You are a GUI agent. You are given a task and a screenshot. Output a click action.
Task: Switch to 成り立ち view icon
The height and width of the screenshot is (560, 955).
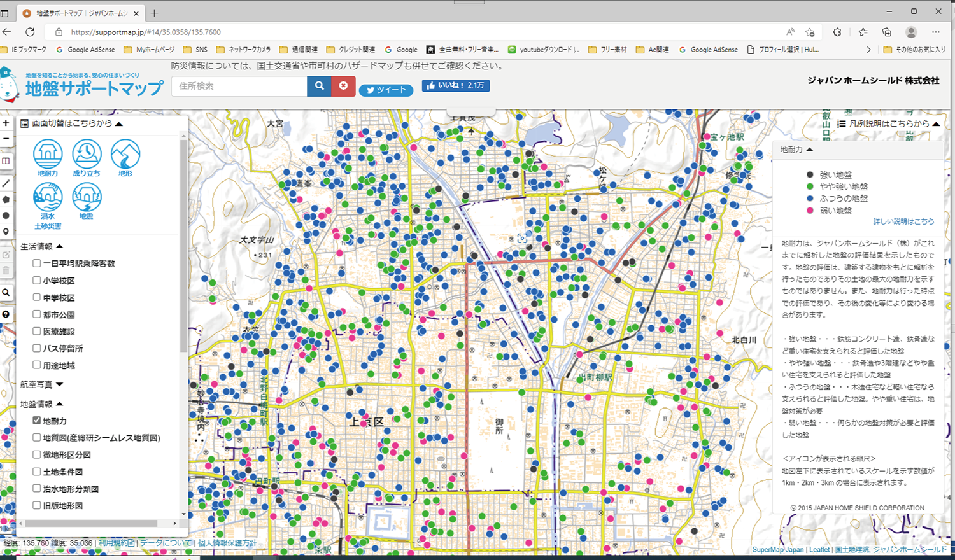tap(87, 158)
